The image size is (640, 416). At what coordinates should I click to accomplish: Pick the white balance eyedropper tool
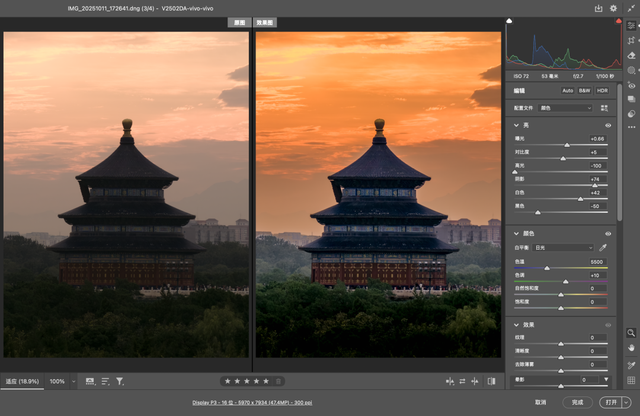tap(604, 247)
